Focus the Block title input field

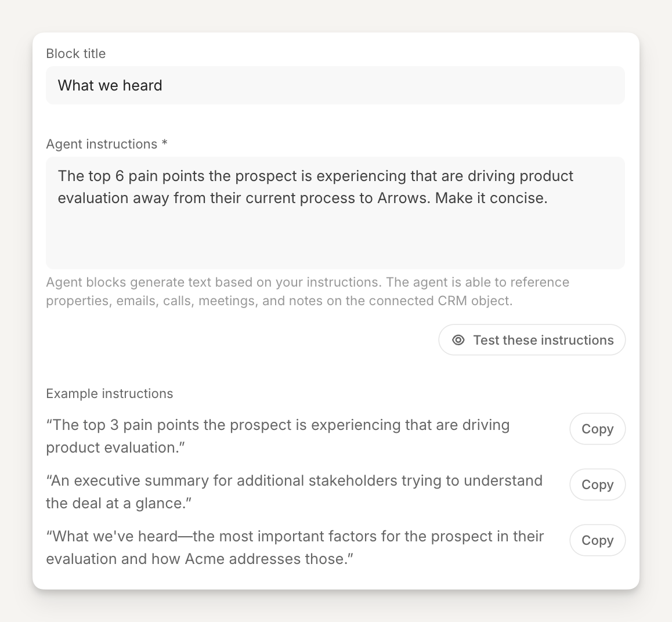click(335, 85)
